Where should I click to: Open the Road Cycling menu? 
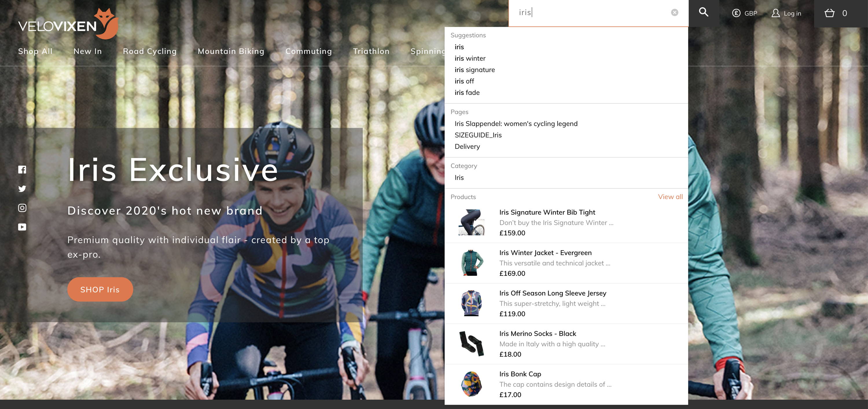[x=150, y=51]
